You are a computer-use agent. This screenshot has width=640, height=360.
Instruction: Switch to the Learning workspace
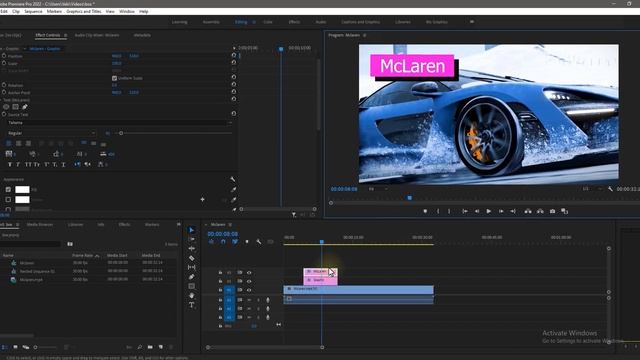coord(180,22)
